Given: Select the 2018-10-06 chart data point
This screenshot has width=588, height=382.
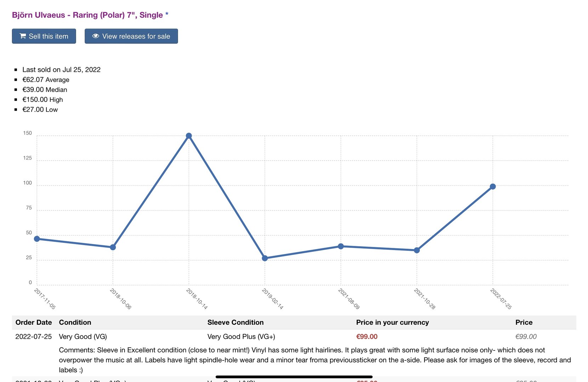Looking at the screenshot, I should (x=113, y=247).
